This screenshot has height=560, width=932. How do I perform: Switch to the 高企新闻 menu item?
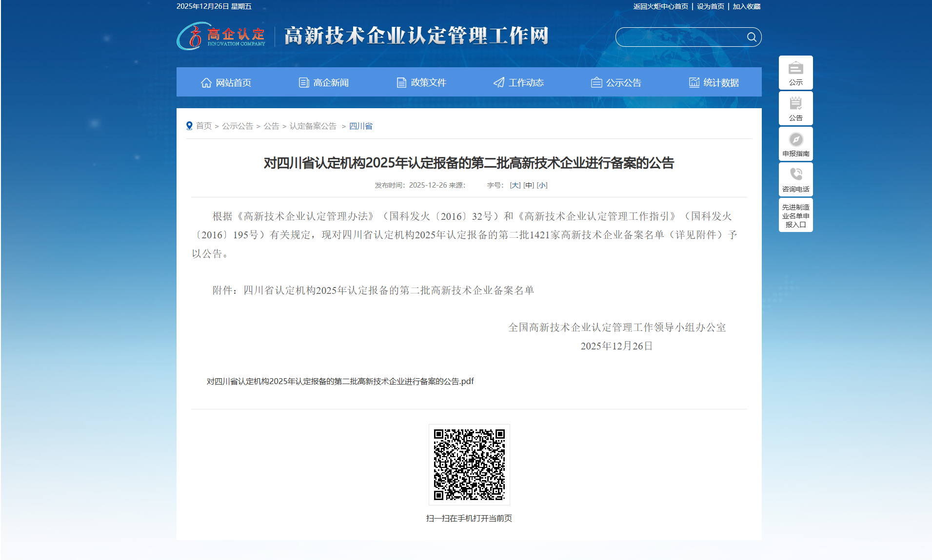pos(331,82)
